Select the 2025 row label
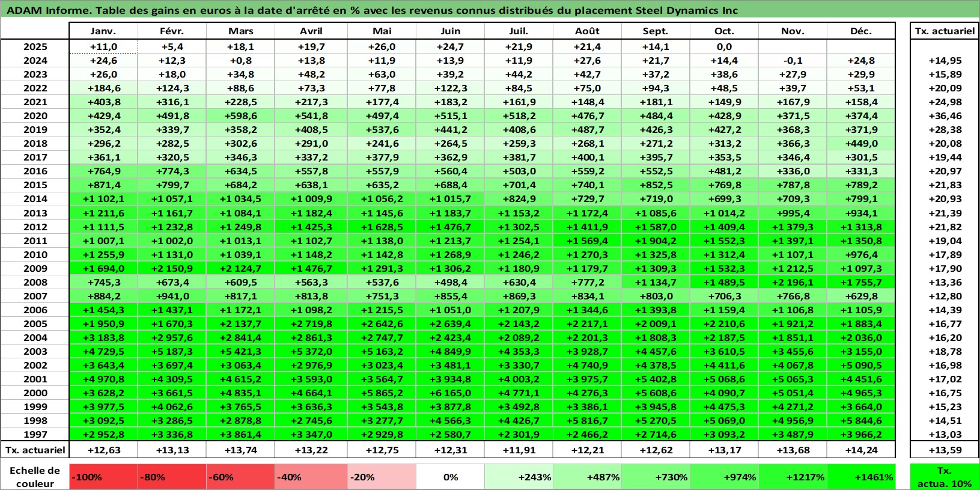This screenshot has height=490, width=980. (x=35, y=46)
